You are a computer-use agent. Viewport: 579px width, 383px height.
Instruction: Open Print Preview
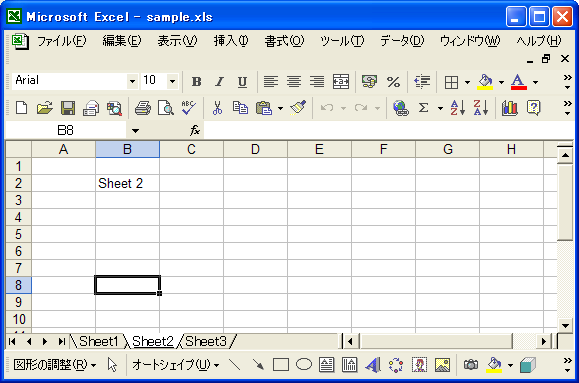click(x=166, y=108)
